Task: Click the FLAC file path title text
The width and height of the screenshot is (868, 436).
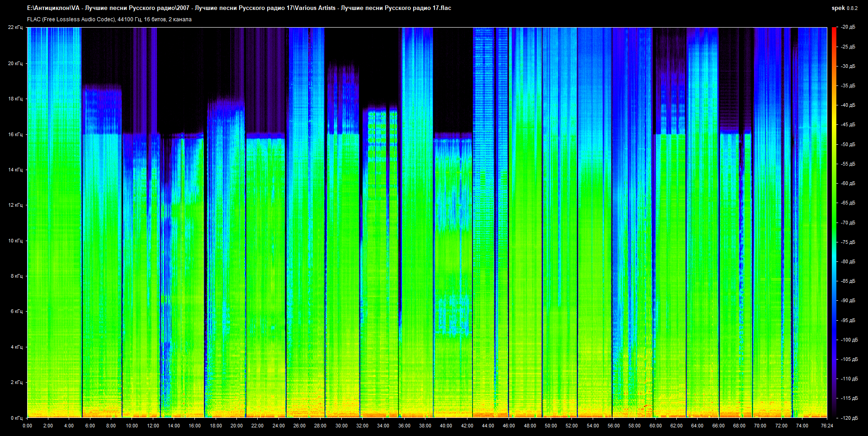Action: coord(239,8)
